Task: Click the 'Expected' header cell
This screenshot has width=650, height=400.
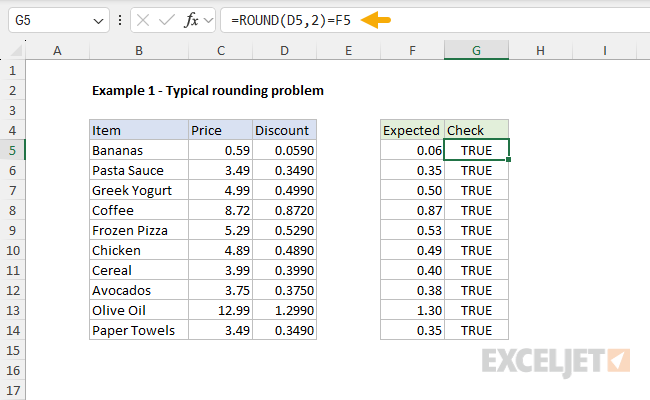Action: click(412, 130)
